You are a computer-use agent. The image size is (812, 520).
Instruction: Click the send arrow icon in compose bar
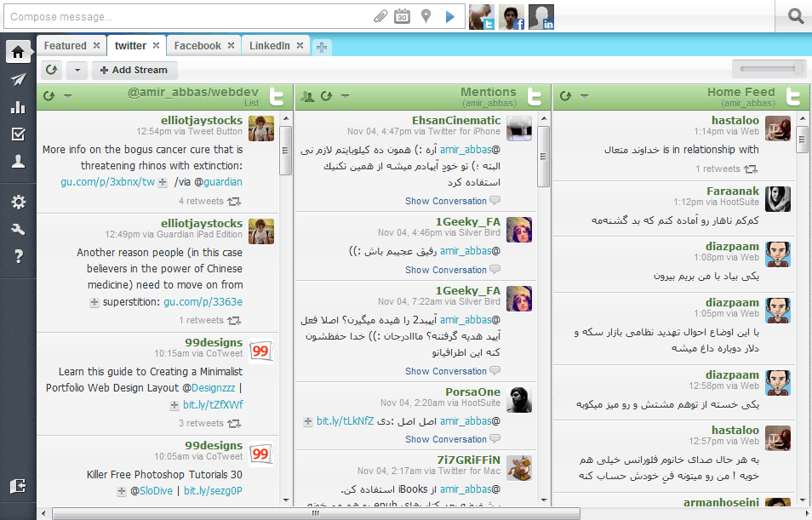click(x=450, y=16)
